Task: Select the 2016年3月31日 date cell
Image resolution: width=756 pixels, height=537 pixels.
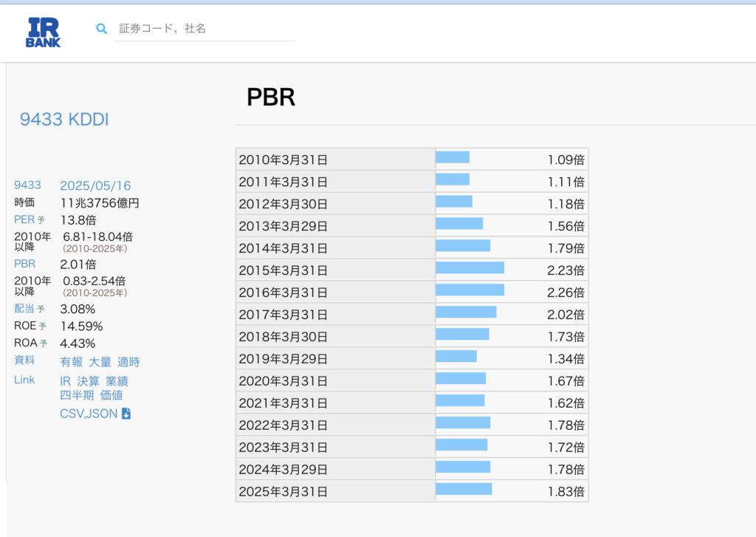Action: [x=336, y=293]
